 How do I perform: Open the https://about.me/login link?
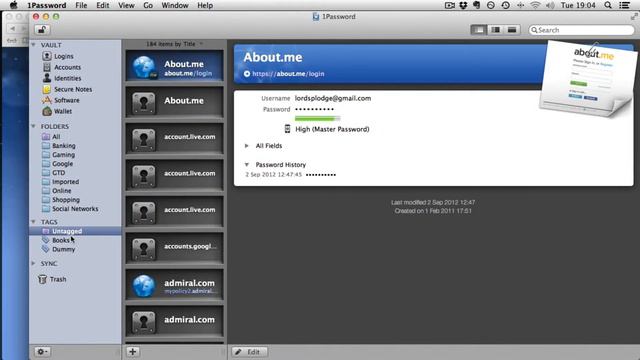(x=288, y=74)
